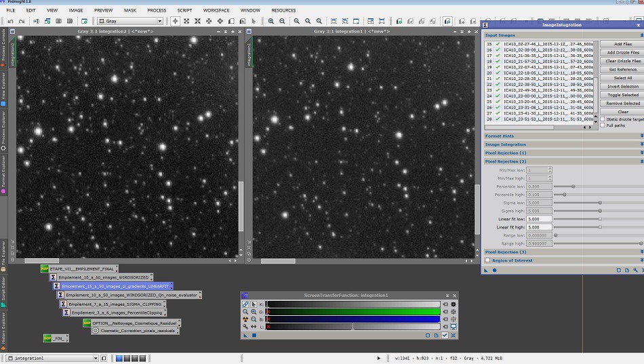
Task: Check the Full paths option
Action: point(603,125)
